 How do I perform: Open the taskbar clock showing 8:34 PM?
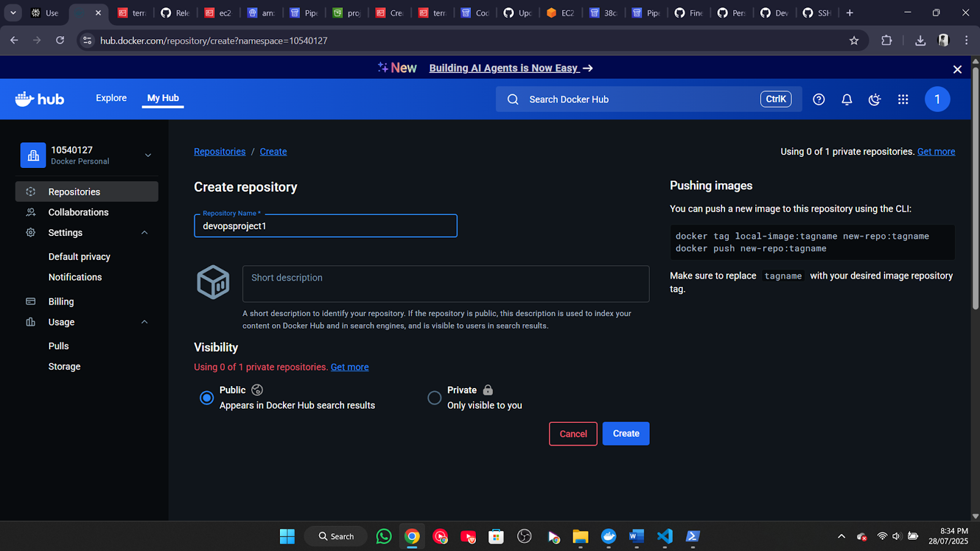948,536
